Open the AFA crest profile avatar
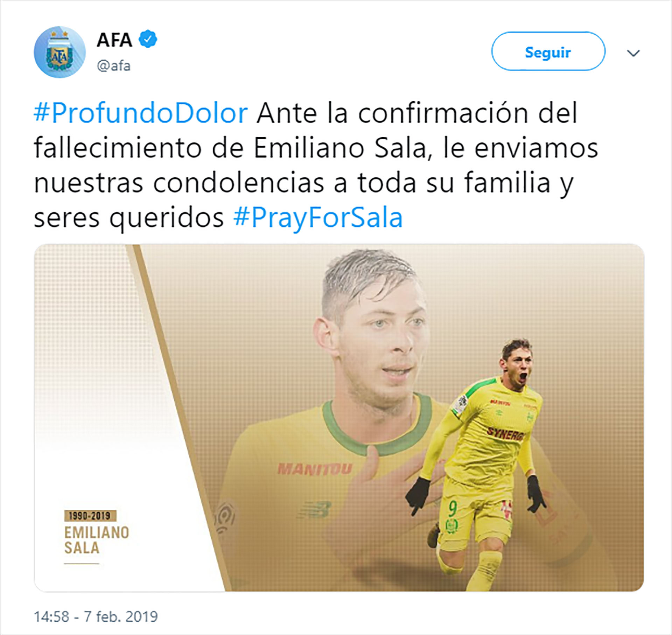Image resolution: width=672 pixels, height=635 pixels. (x=59, y=52)
